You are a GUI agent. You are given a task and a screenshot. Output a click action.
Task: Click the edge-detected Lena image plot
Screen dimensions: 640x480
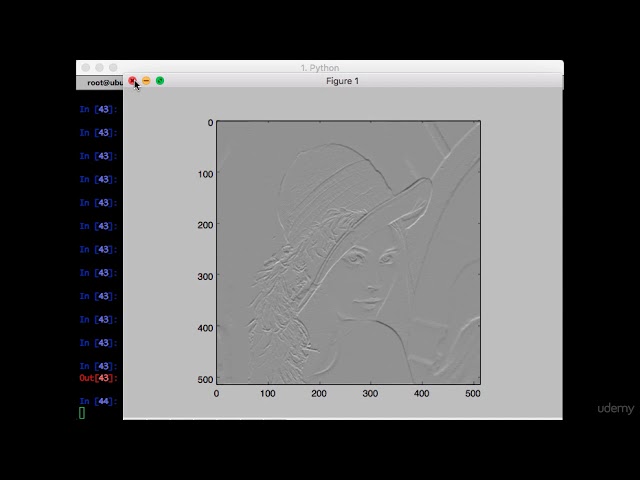pyautogui.click(x=348, y=252)
